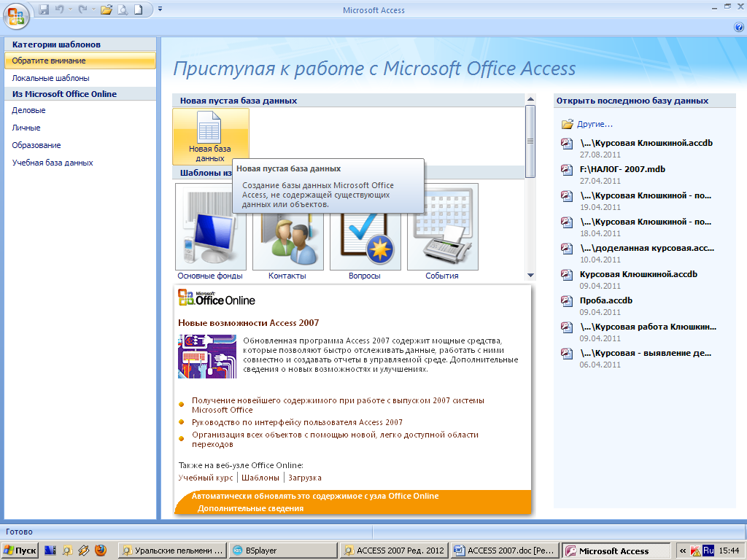Click the Office Online logo
747x560 pixels.
pos(217,297)
